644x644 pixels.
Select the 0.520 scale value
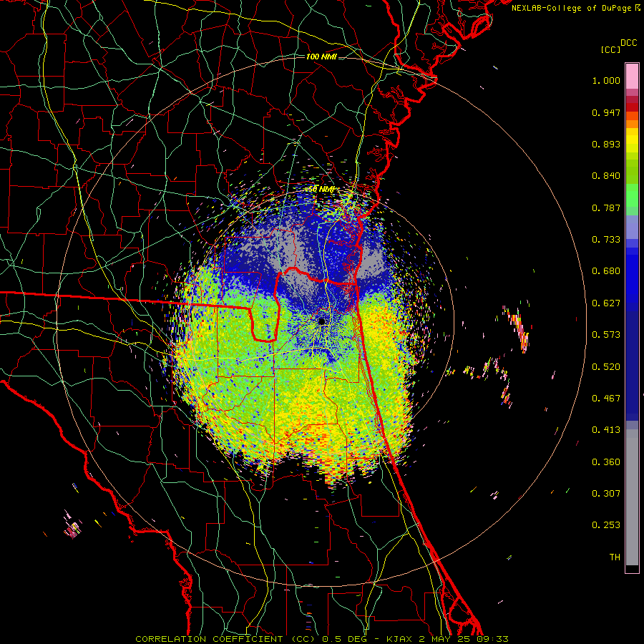pos(606,367)
